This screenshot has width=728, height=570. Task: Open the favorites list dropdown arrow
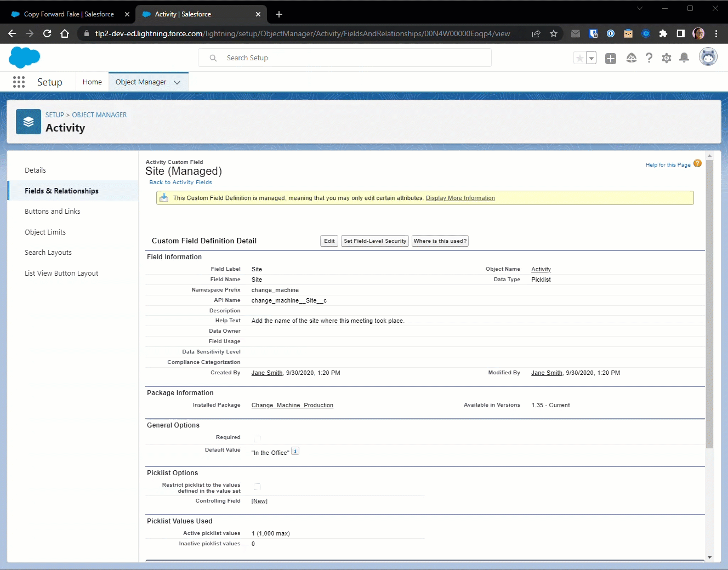(591, 58)
